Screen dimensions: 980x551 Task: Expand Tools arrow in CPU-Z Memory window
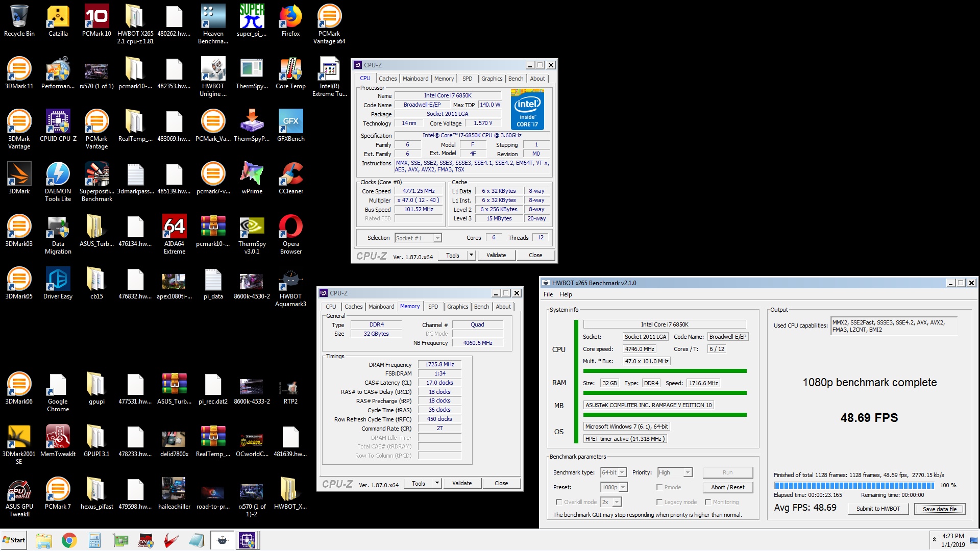(x=437, y=483)
